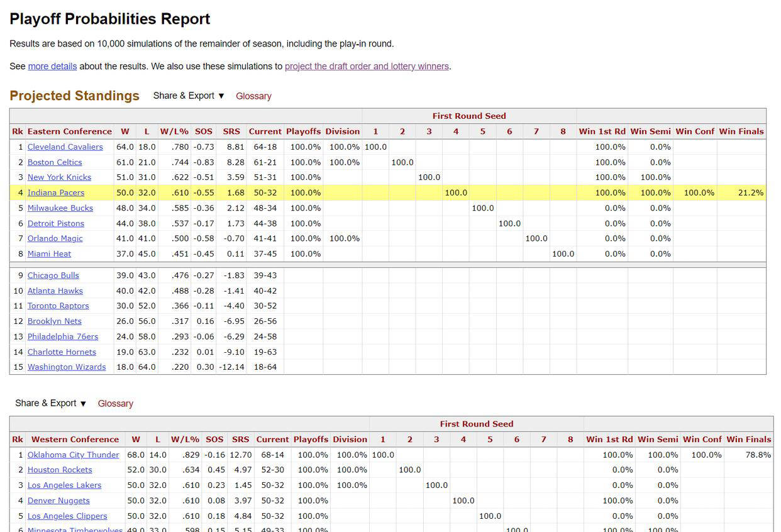This screenshot has width=781, height=532.
Task: Sort Eastern table by L column
Action: (x=147, y=131)
